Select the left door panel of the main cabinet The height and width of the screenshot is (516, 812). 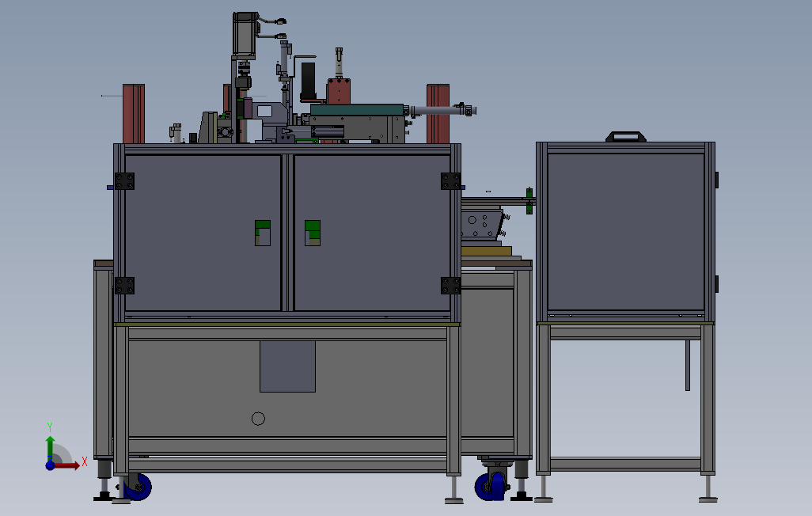click(x=203, y=233)
